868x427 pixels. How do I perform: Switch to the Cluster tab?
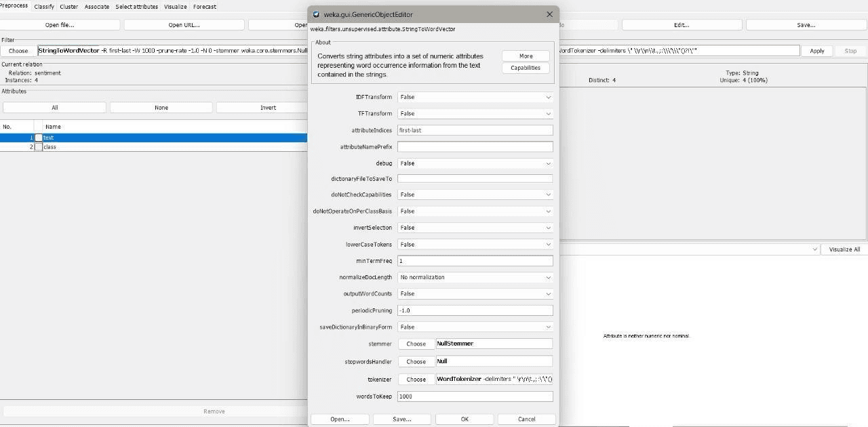[x=69, y=7]
